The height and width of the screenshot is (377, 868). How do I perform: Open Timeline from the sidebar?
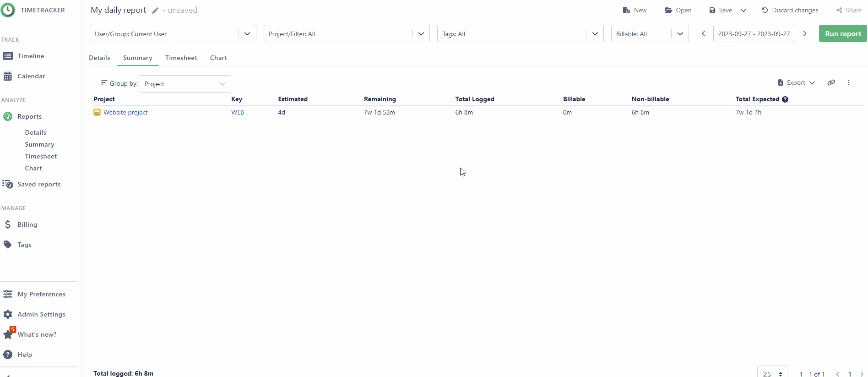pos(30,56)
